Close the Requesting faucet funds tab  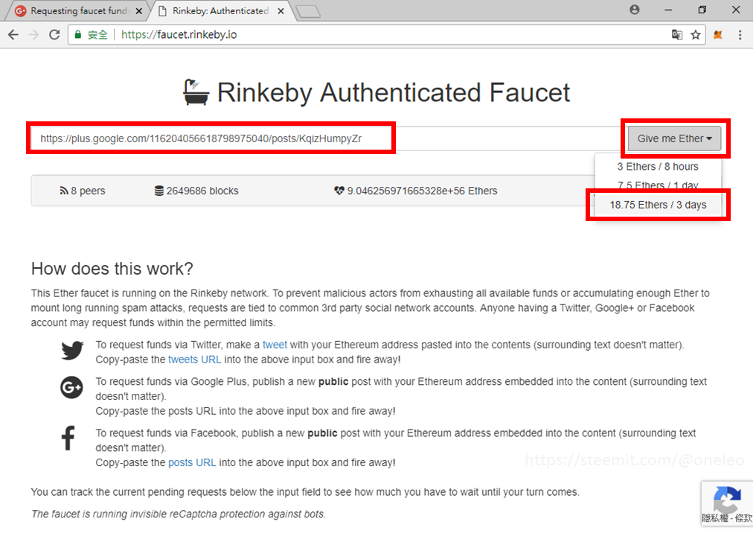tap(139, 11)
